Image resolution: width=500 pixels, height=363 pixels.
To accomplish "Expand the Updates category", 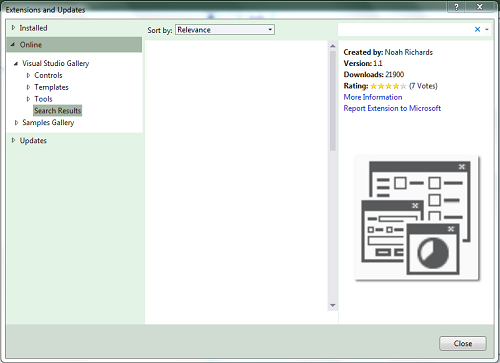I will 13,140.
